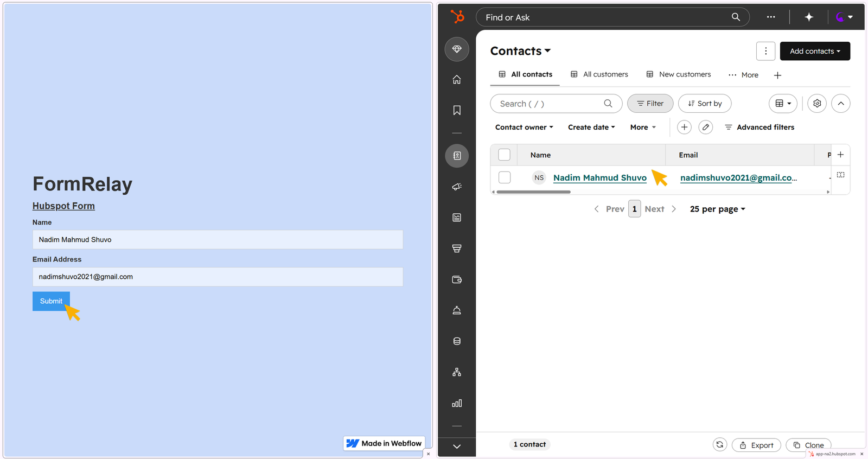Toggle the Filter button

650,104
